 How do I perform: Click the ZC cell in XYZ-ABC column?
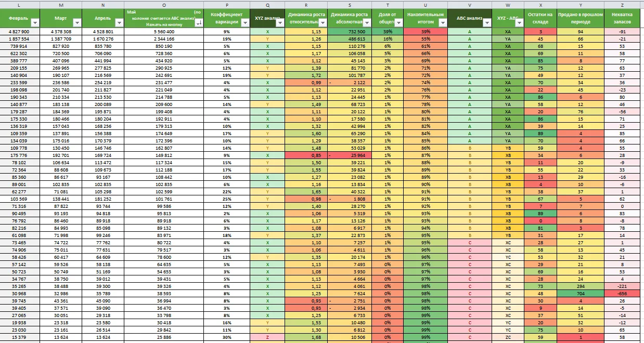[x=508, y=337]
